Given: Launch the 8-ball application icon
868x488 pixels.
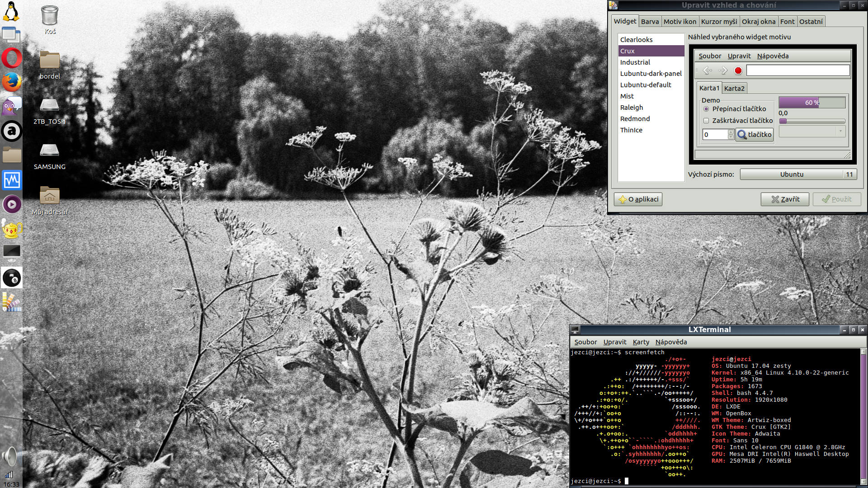Looking at the screenshot, I should pos(11,278).
